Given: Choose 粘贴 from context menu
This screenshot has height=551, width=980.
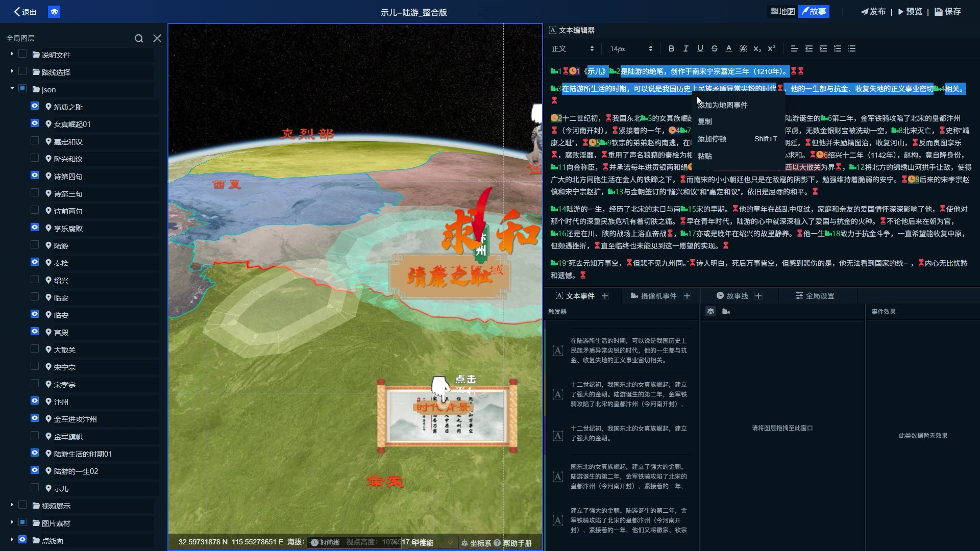Looking at the screenshot, I should tap(738, 156).
